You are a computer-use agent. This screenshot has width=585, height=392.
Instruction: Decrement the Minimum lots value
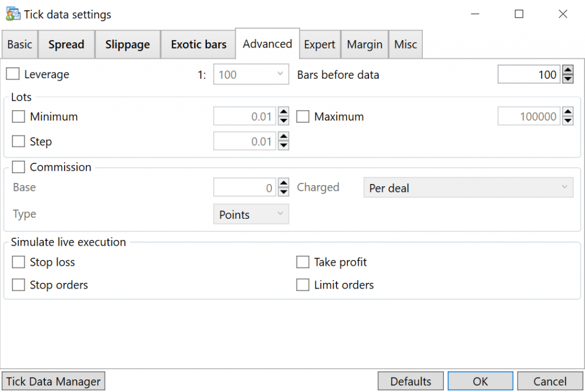pos(283,119)
